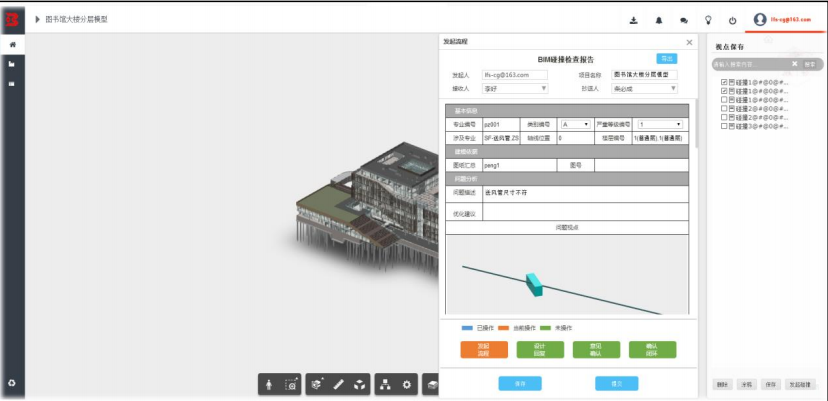Viewport: 828px width, 401px height.
Task: Clear the viewpoint search with the X
Action: (795, 64)
